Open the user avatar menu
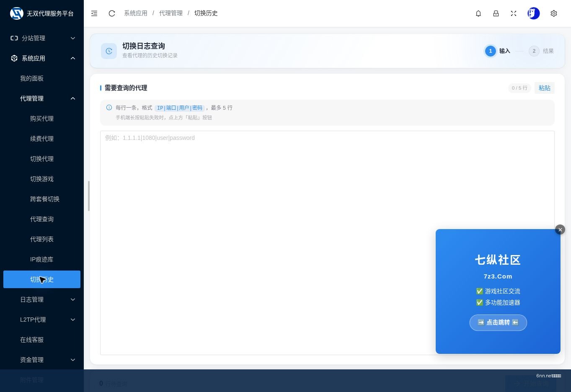The image size is (571, 392). pos(534,13)
